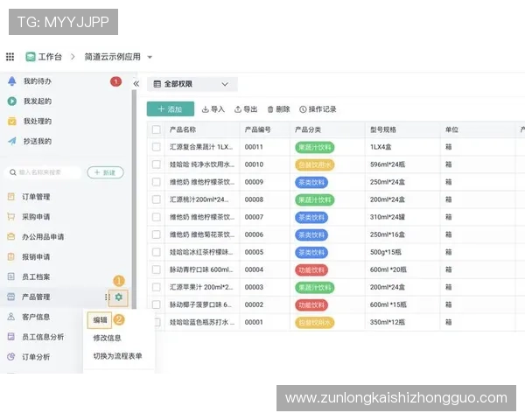The width and height of the screenshot is (525, 420).
Task: Click the drag handle beside 产品管理
Action: click(107, 297)
